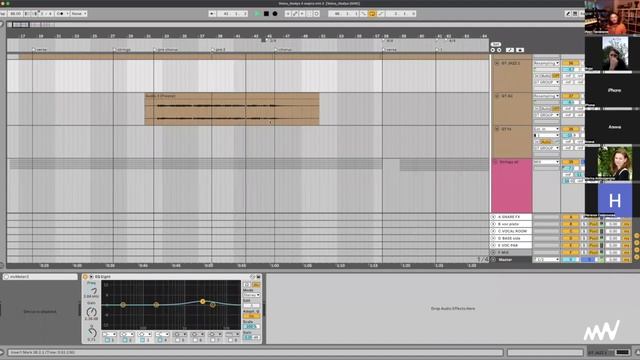Click the punch-in switch left of the loop button
This screenshot has height=360, width=640.
pos(363,13)
